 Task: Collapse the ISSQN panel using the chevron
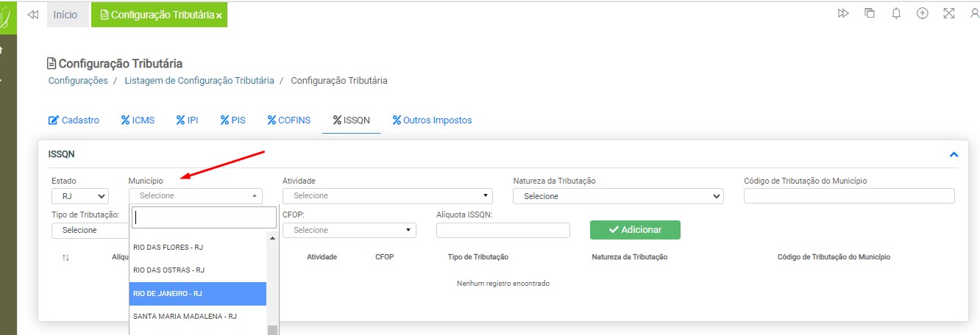[x=954, y=155]
